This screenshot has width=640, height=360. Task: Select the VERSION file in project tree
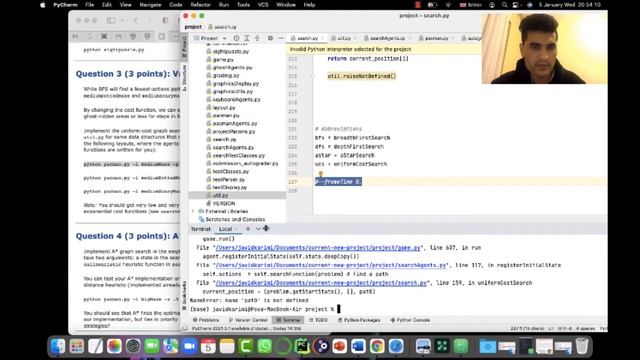(224, 203)
